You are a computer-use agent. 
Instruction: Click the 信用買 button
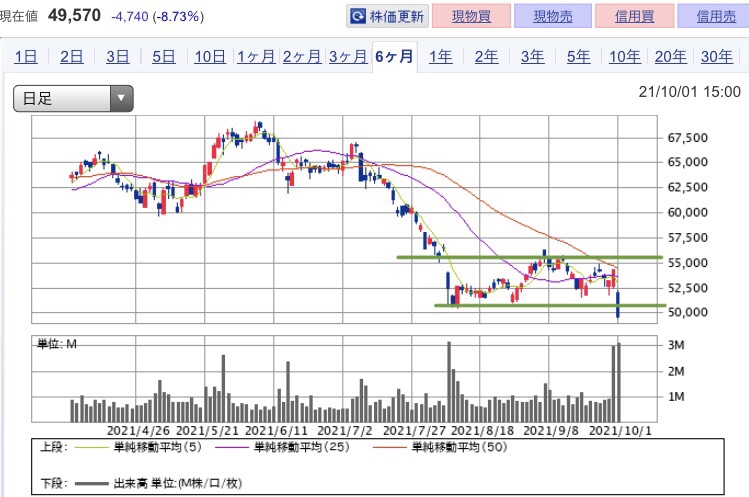(634, 16)
